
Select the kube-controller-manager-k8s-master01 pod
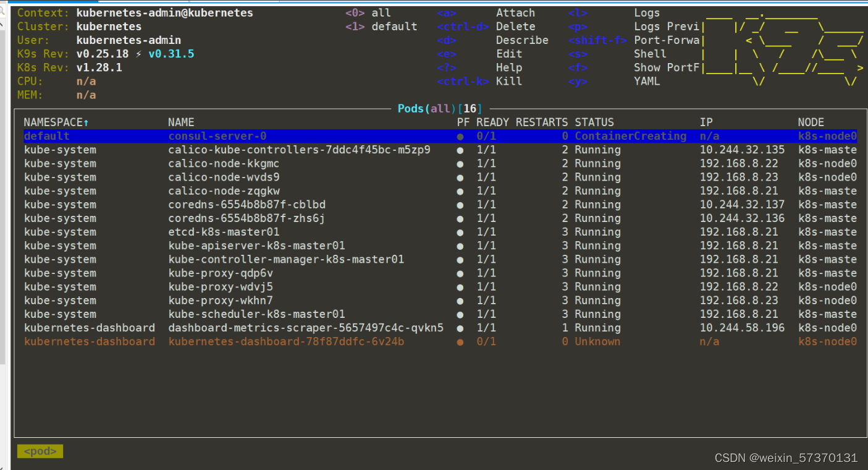440,259
